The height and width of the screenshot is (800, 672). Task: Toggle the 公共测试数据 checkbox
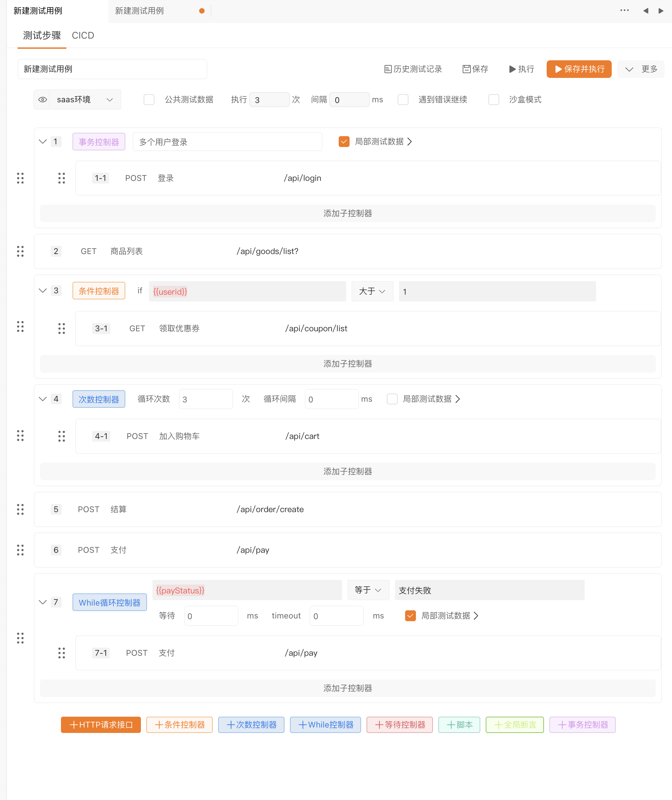(x=148, y=99)
